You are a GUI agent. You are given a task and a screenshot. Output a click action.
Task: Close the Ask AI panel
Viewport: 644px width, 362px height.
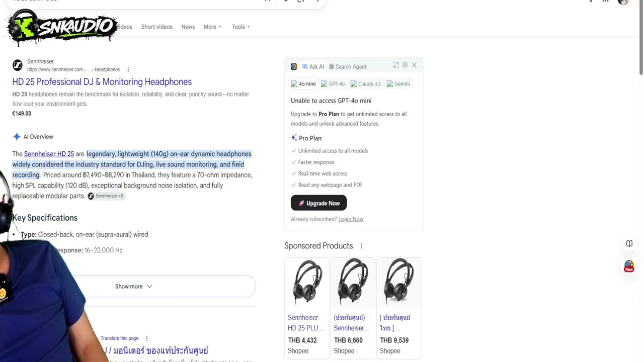pyautogui.click(x=414, y=65)
